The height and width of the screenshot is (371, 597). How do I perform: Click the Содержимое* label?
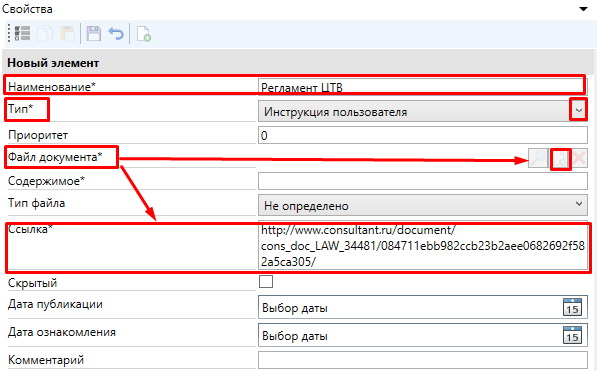point(46,181)
